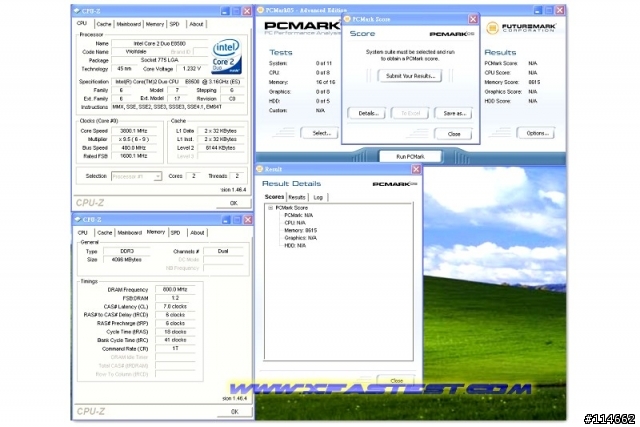Click the CAS# Latency value field
640x427 pixels.
click(x=175, y=306)
